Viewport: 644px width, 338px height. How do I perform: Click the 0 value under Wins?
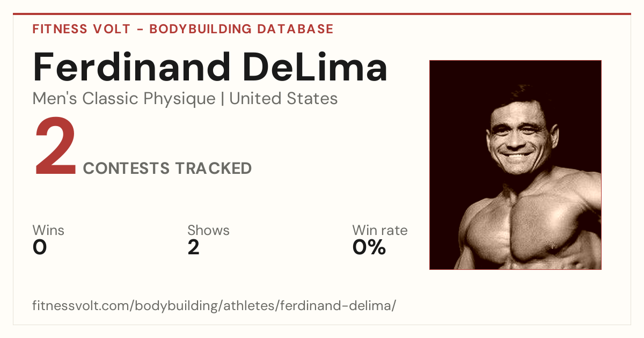point(40,247)
